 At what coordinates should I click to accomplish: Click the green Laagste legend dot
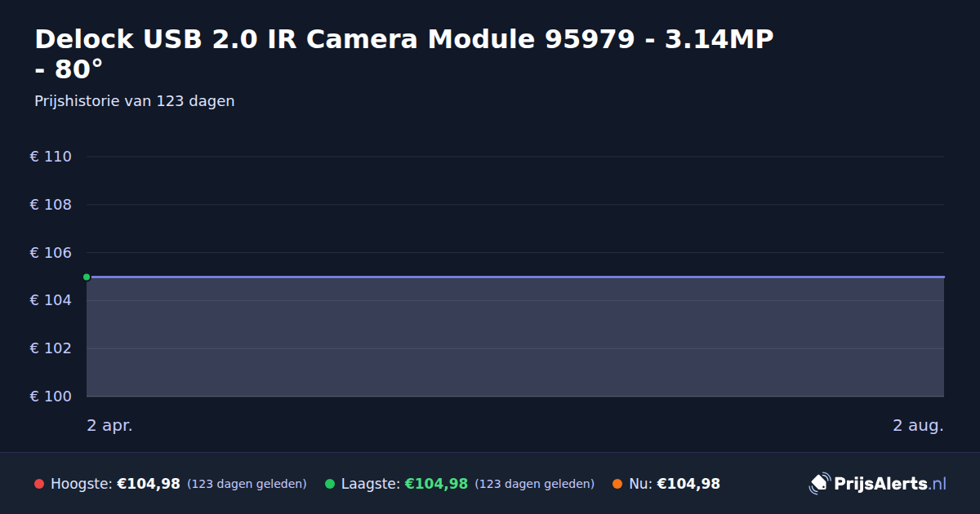coord(330,484)
